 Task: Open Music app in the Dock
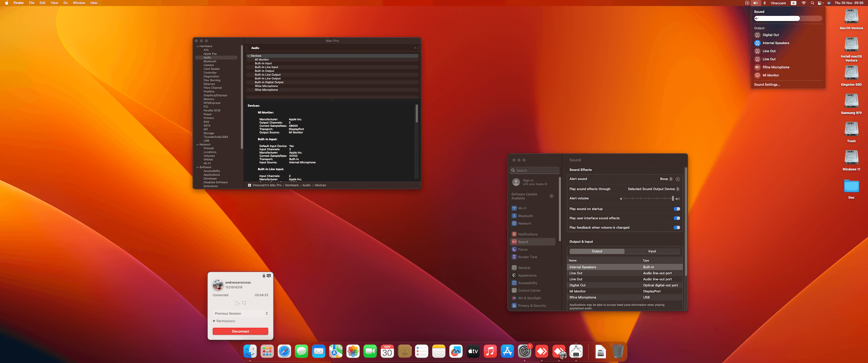(491, 351)
